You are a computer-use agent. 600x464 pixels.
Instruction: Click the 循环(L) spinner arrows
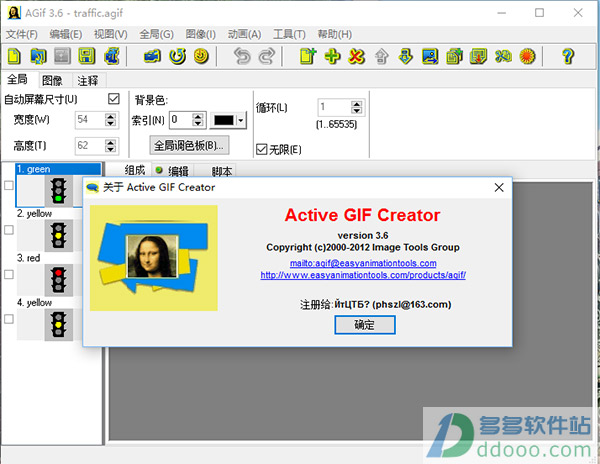[x=356, y=107]
